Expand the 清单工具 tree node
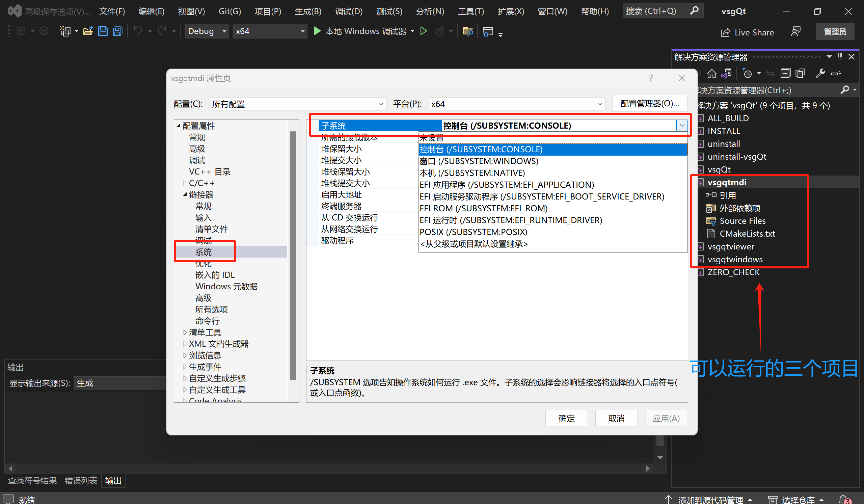Screen dimensions: 864x504 coord(185,332)
